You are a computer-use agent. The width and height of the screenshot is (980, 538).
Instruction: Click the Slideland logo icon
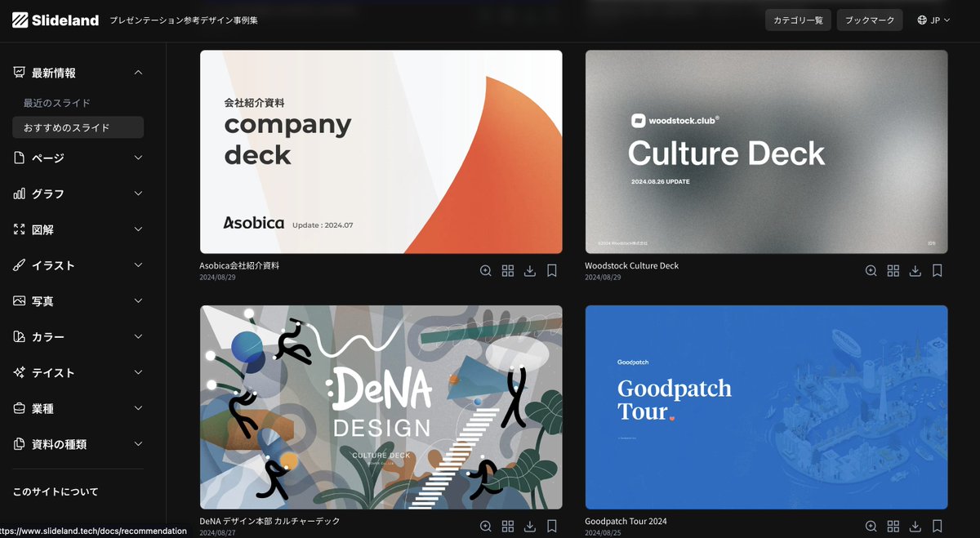(20, 20)
